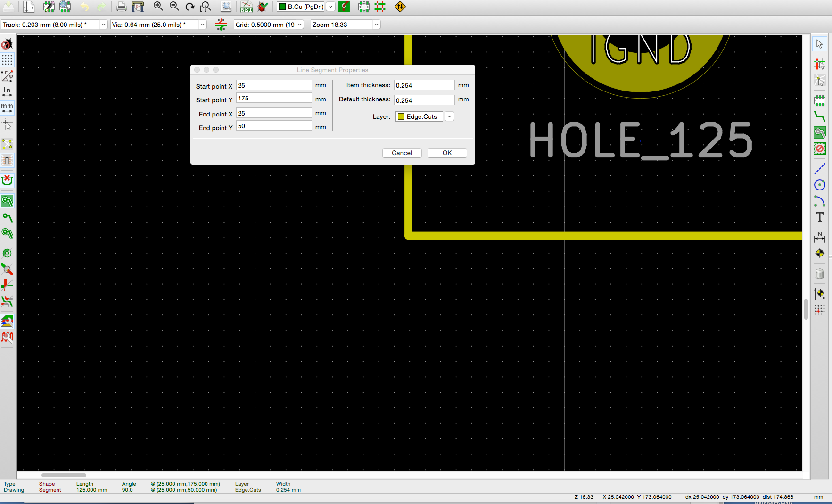Open the Perform design rules check

263,7
